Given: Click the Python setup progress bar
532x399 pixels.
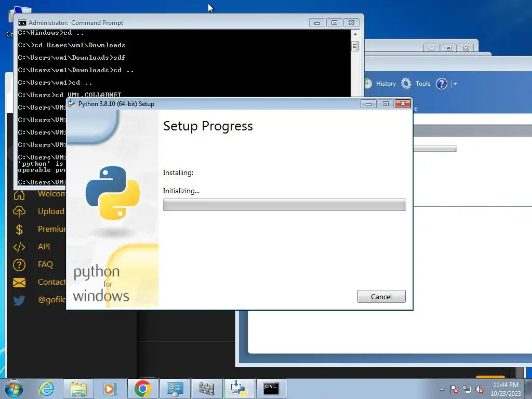Looking at the screenshot, I should tap(284, 205).
